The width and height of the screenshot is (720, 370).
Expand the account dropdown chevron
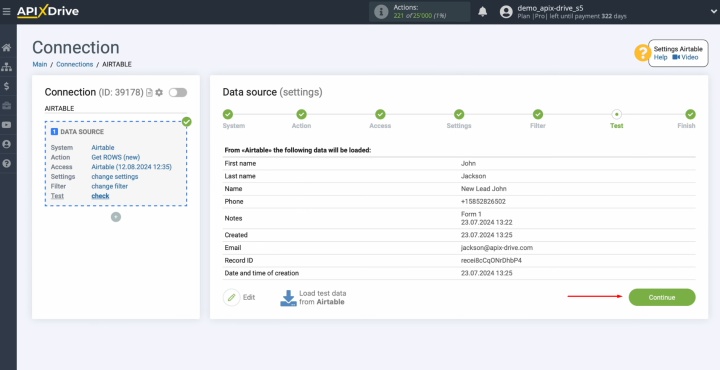coord(713,12)
